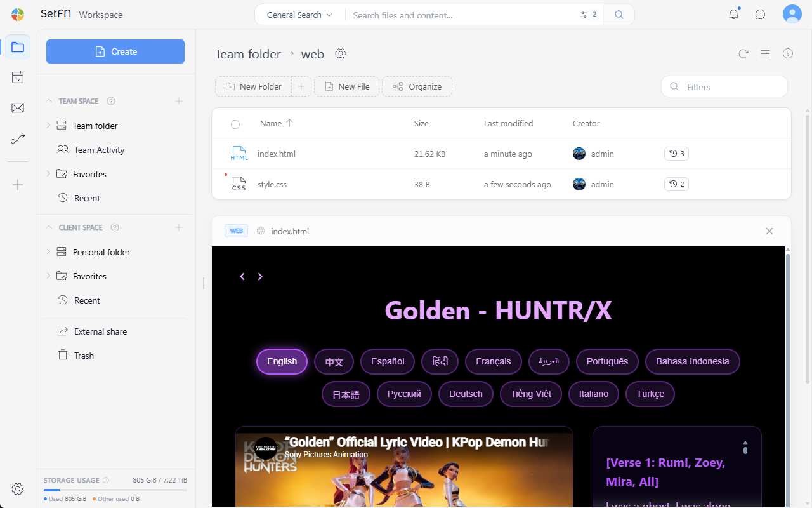Go back in web preview
Viewport: 812px width, 508px height.
point(242,276)
